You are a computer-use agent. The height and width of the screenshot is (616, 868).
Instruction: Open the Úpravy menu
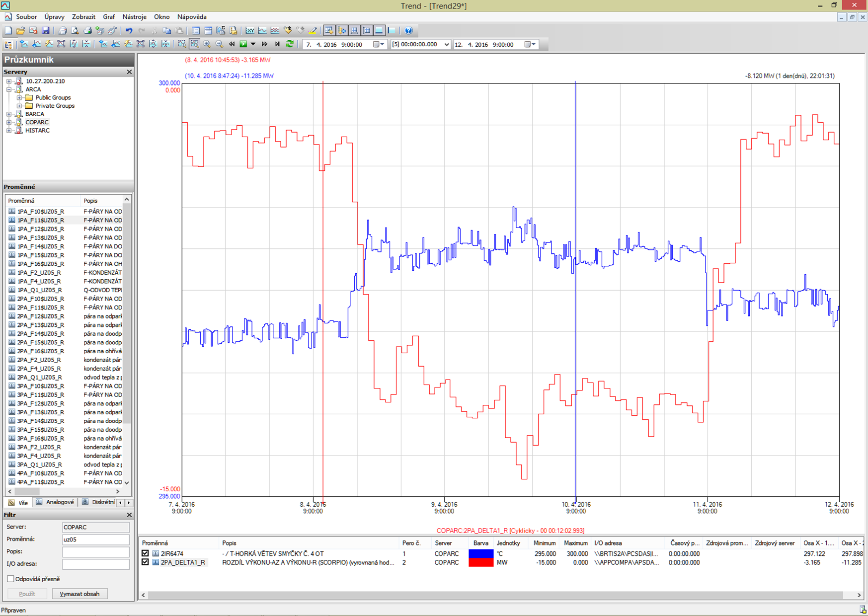tap(54, 17)
